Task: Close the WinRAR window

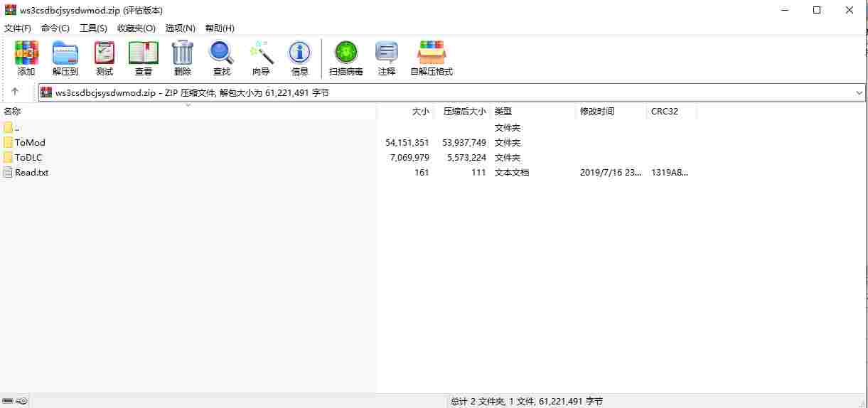Action: (850, 10)
